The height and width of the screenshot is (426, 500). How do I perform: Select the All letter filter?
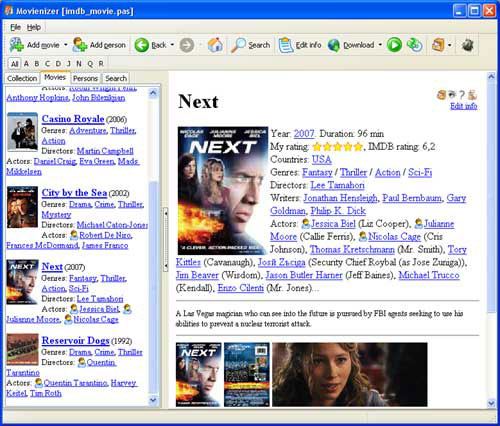14,64
